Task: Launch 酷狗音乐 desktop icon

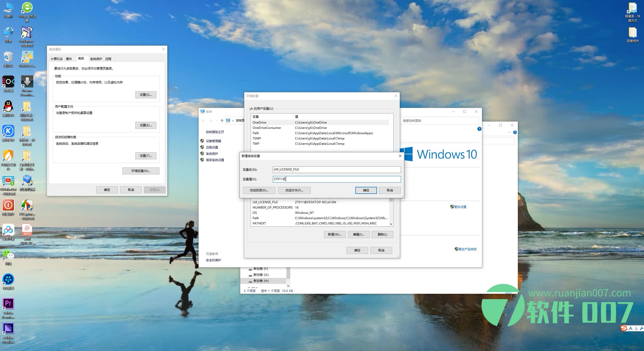Action: point(8,134)
